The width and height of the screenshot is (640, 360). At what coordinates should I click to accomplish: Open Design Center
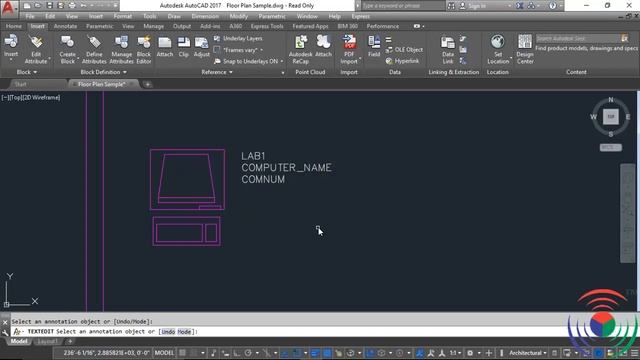coord(525,49)
